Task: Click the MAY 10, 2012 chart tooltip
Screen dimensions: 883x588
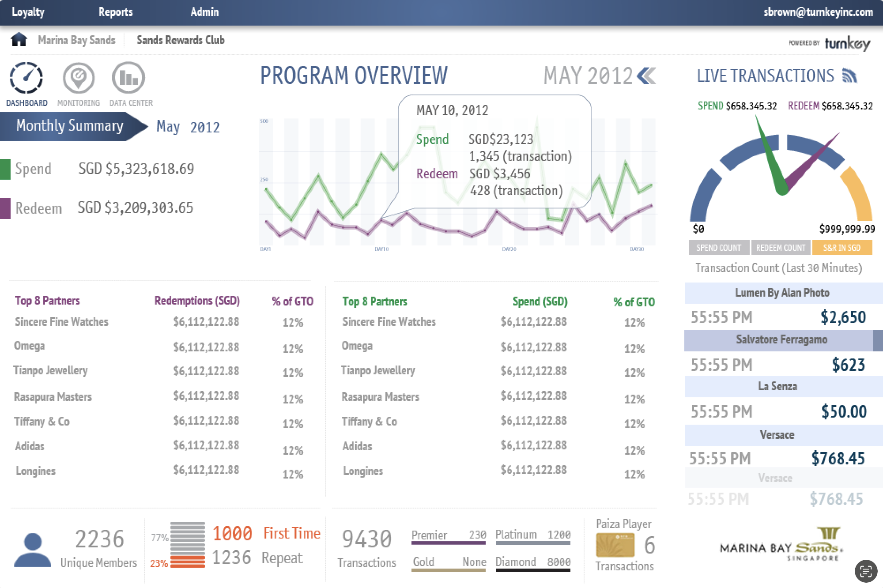Action: [x=494, y=151]
